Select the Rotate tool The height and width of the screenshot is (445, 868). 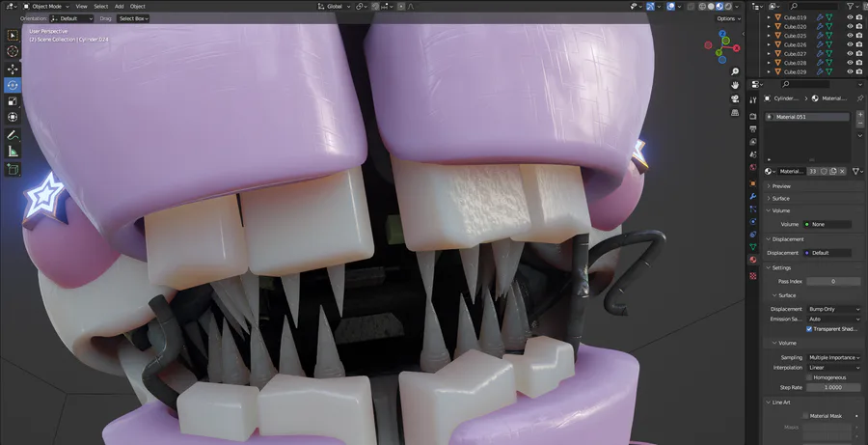[13, 85]
